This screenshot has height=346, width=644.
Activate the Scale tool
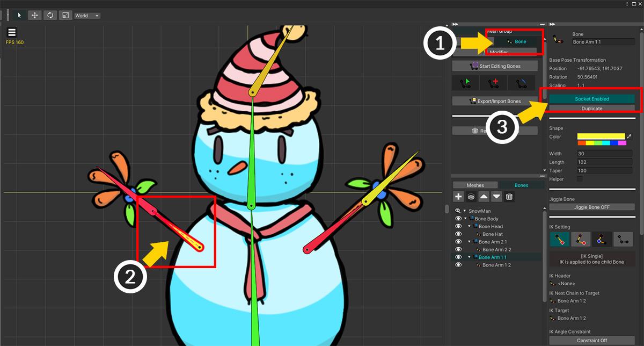(65, 15)
